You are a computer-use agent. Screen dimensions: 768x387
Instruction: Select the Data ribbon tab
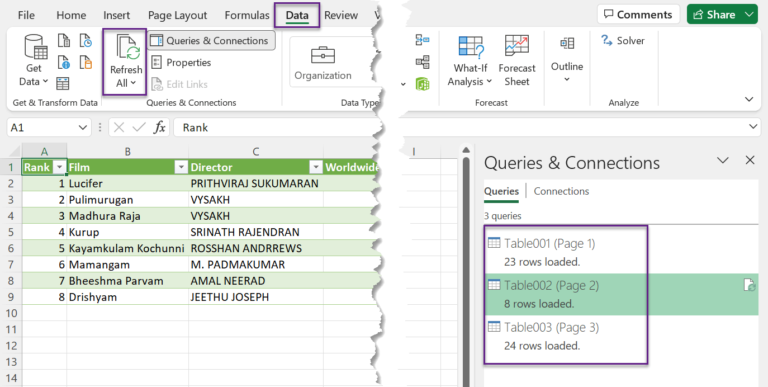coord(297,15)
